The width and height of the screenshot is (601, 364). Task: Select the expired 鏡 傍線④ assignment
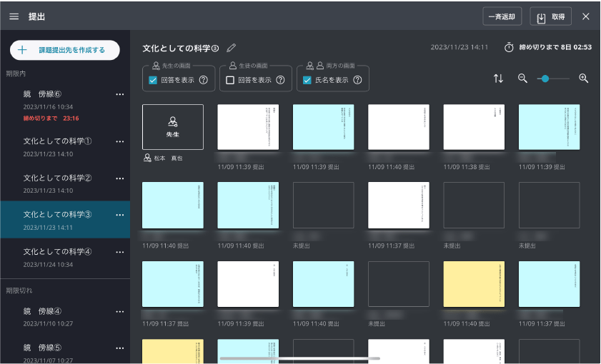[65, 317]
